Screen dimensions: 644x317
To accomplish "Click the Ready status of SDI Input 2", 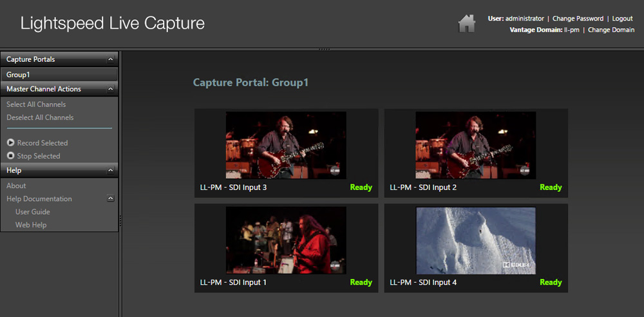I will pyautogui.click(x=551, y=187).
